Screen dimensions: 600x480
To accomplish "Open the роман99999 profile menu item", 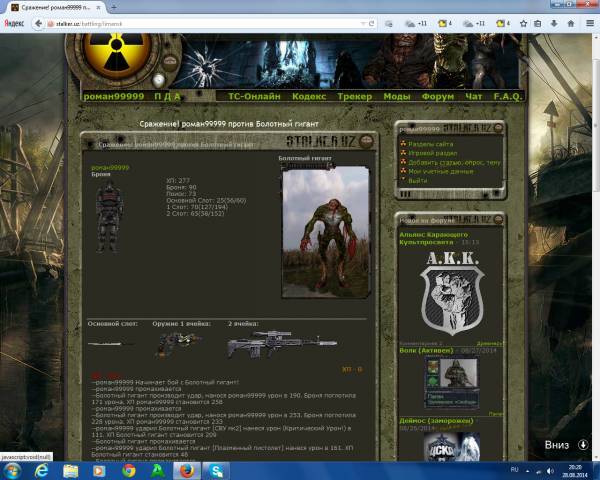I will (114, 96).
